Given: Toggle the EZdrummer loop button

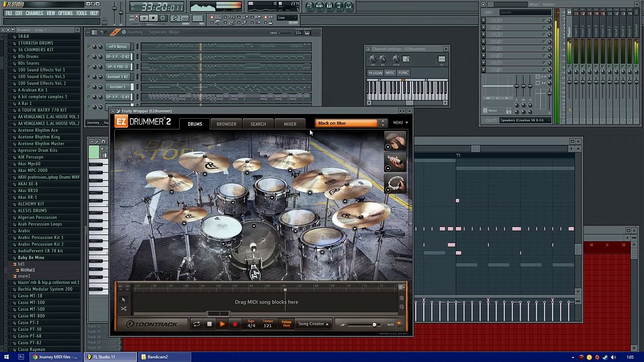Looking at the screenshot, I should 196,324.
